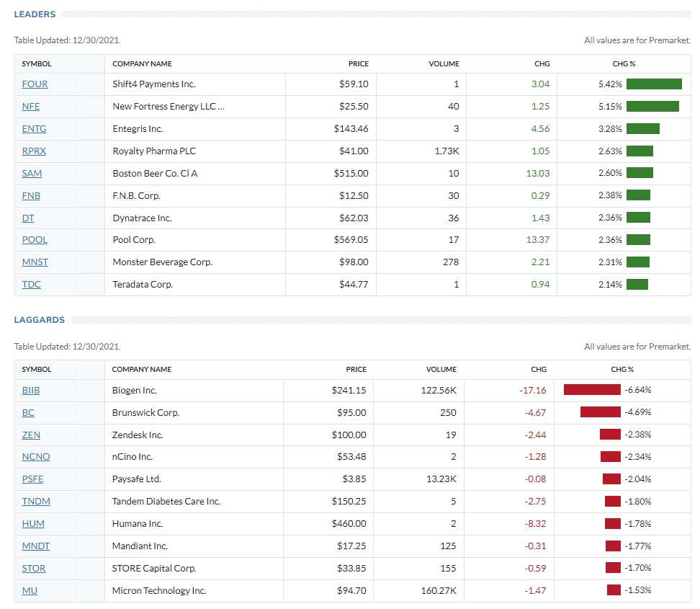700x609 pixels.
Task: Open the FOUR ticker link
Action: pos(35,84)
